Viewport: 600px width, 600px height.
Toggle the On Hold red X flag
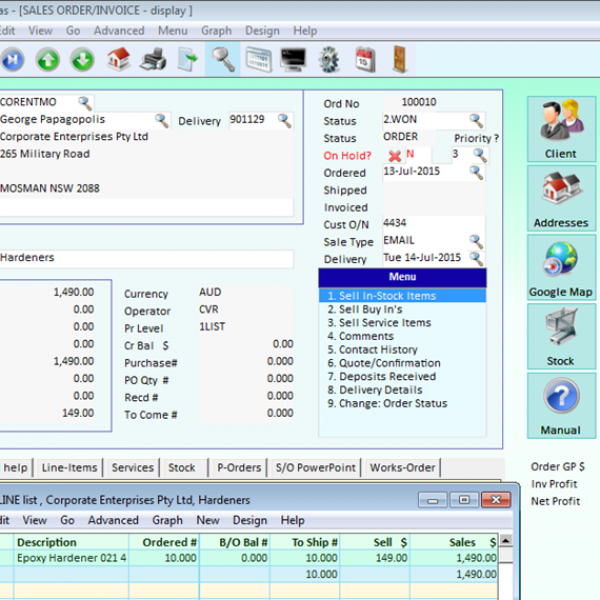point(395,155)
